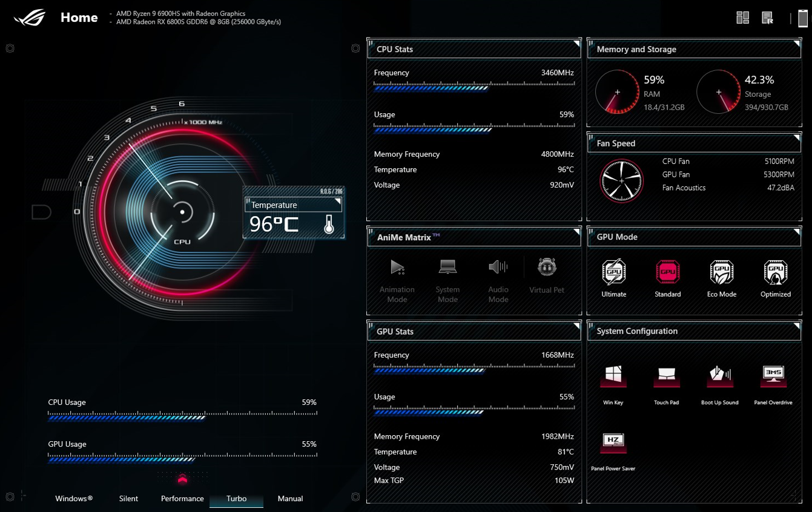Screen dimensions: 812x512
Task: Expand the AniMe Matrix panel corner arrow
Action: (576, 232)
